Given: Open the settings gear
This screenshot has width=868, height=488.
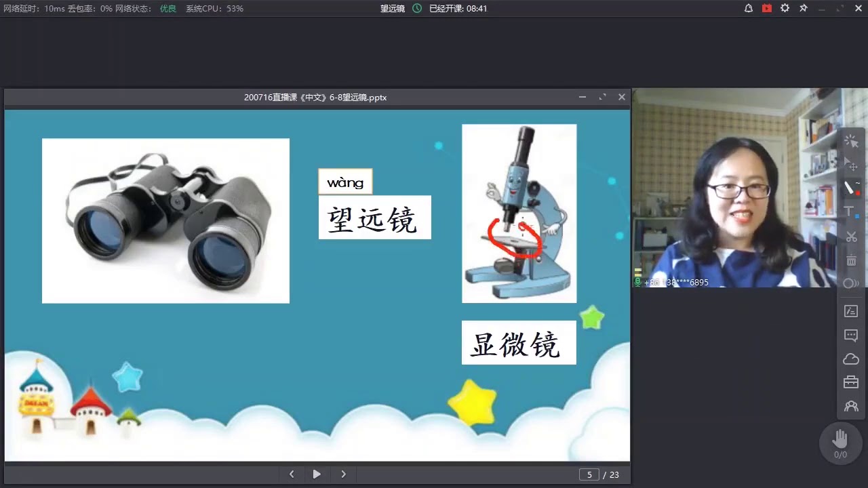Looking at the screenshot, I should click(x=785, y=8).
